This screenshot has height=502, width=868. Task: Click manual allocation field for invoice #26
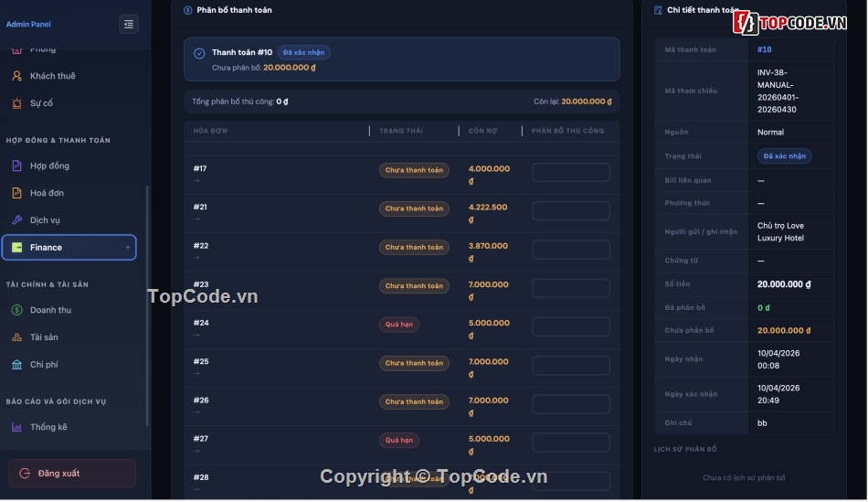click(571, 404)
